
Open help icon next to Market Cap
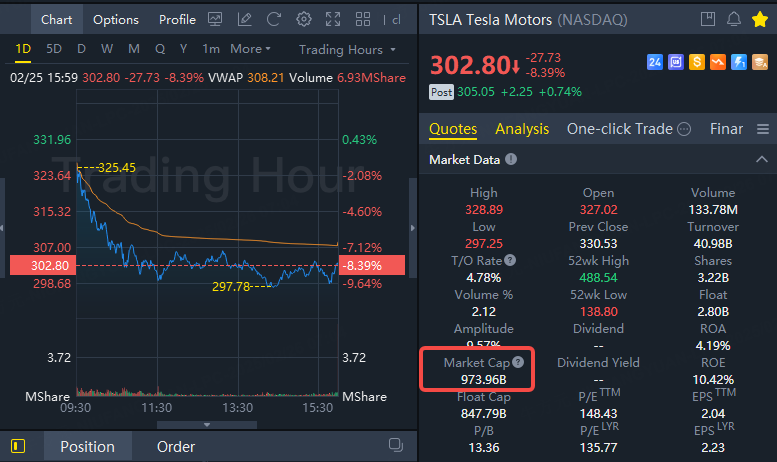[518, 362]
